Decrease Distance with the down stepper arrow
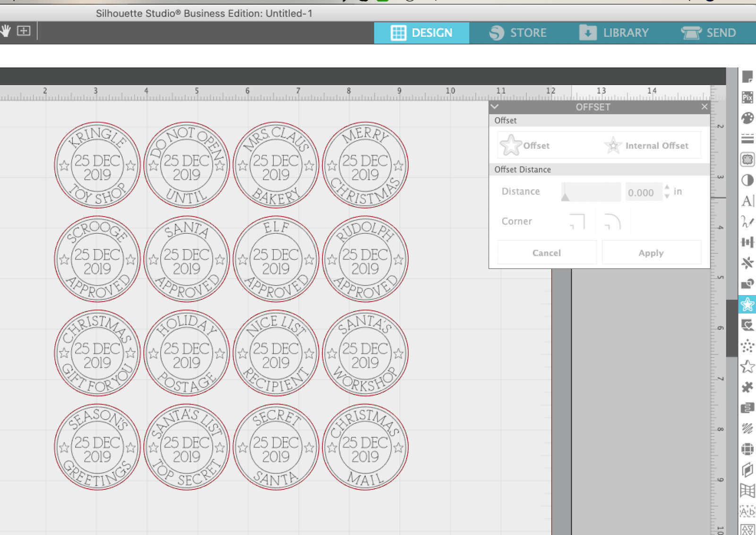 [667, 196]
